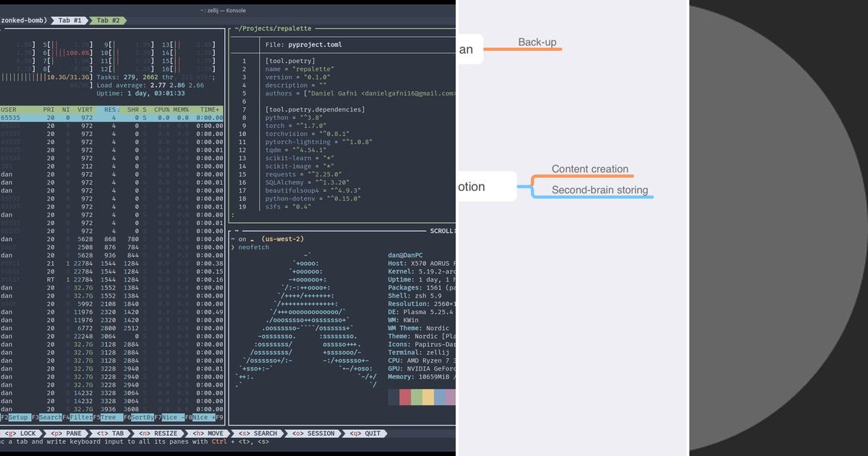
Task: Click htop F3 Search button
Action: (46, 418)
